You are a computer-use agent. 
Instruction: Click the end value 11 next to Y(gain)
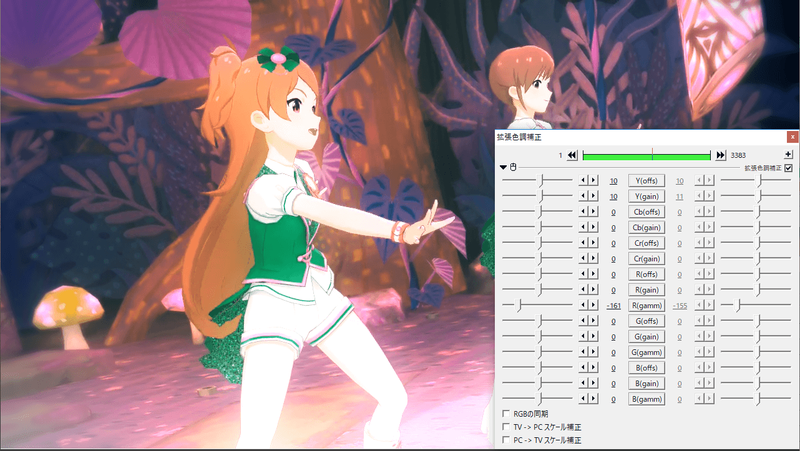pos(680,197)
